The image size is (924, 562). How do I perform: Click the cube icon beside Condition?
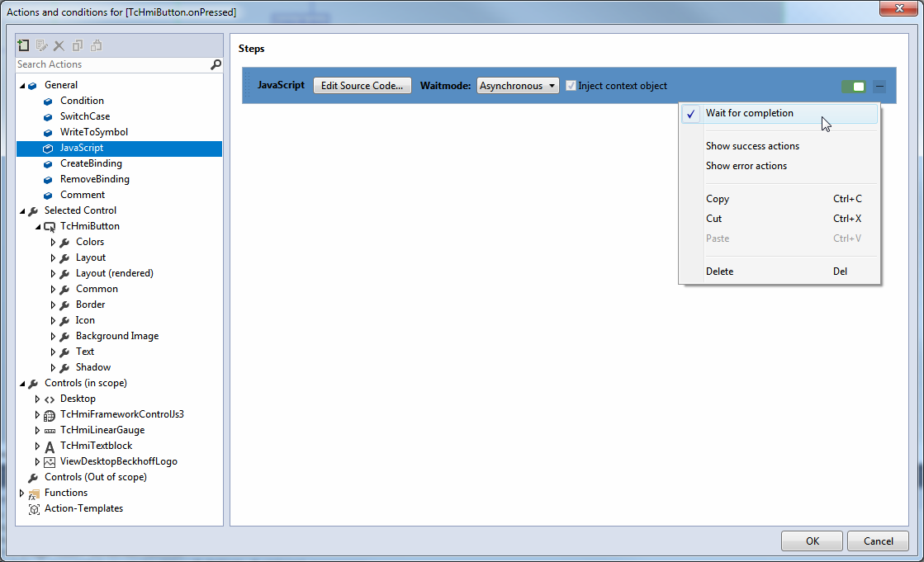tap(49, 102)
